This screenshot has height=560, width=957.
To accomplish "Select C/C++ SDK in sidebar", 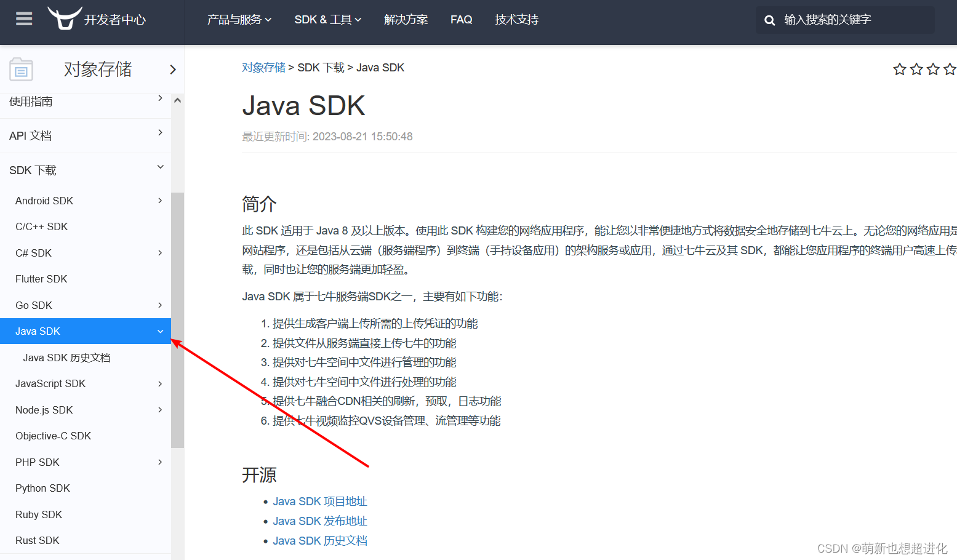I will pos(42,227).
